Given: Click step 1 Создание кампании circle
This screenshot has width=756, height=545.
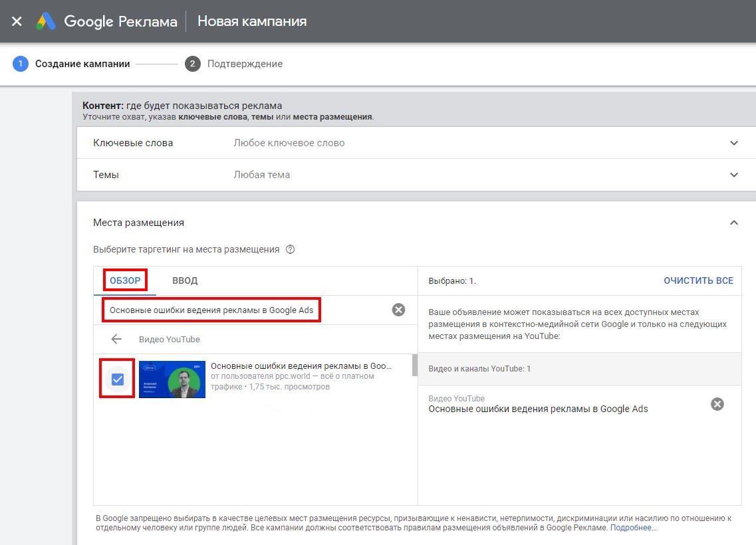Looking at the screenshot, I should pyautogui.click(x=21, y=64).
